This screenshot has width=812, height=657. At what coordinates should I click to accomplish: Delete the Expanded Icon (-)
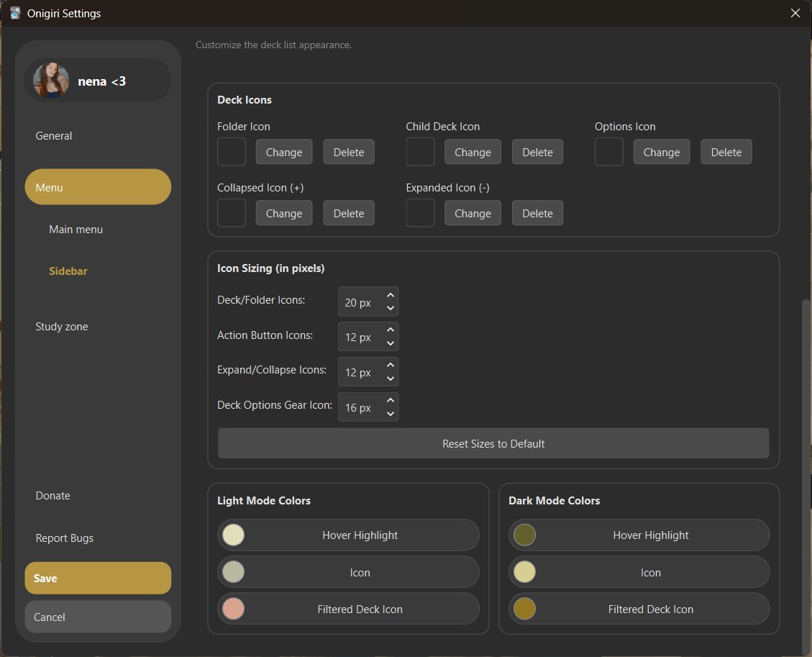[537, 213]
